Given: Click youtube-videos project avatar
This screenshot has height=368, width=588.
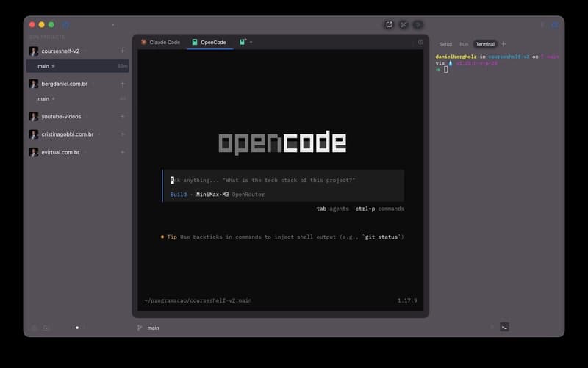Looking at the screenshot, I should tap(34, 117).
